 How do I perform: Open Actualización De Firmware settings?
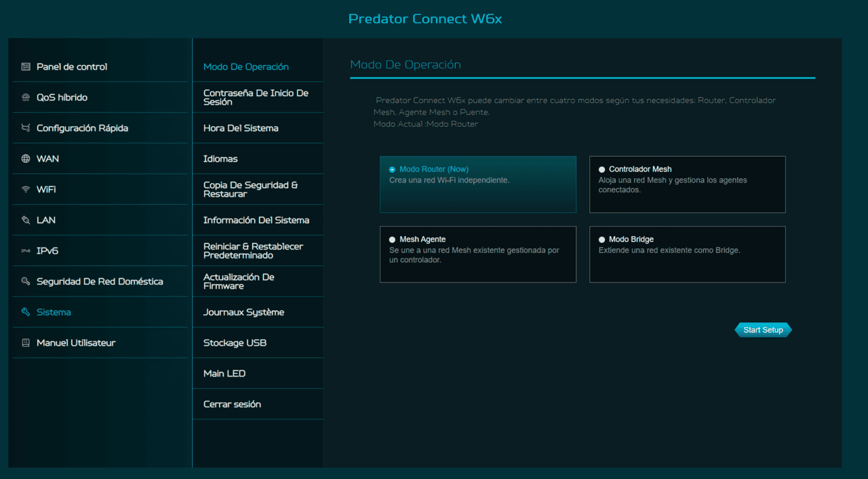pyautogui.click(x=239, y=282)
